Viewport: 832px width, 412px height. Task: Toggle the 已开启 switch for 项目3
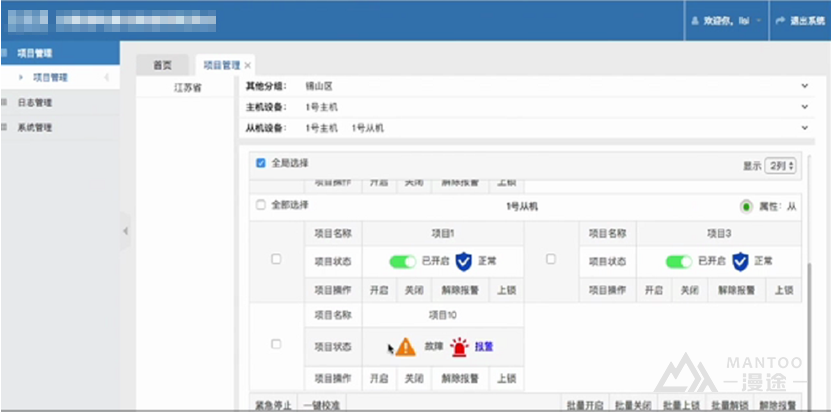pyautogui.click(x=679, y=261)
